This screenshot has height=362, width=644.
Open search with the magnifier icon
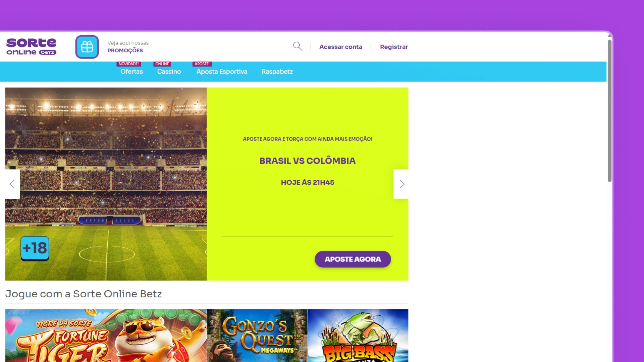(x=298, y=46)
